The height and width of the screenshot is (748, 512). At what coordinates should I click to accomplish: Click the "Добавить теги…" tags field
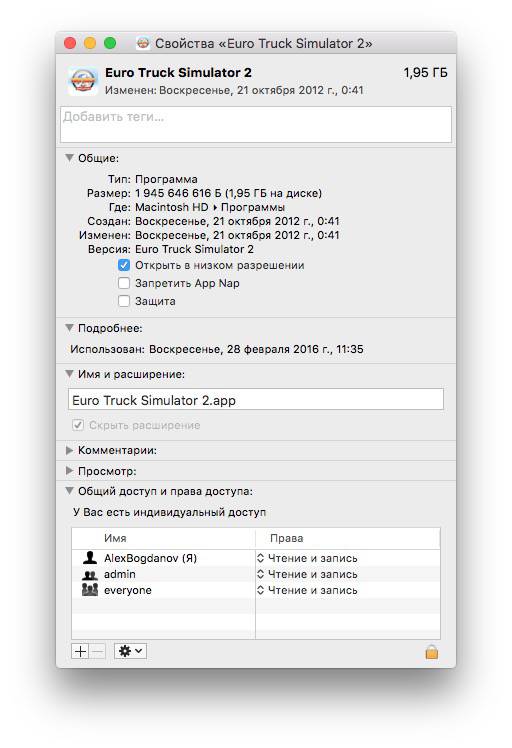click(x=256, y=125)
